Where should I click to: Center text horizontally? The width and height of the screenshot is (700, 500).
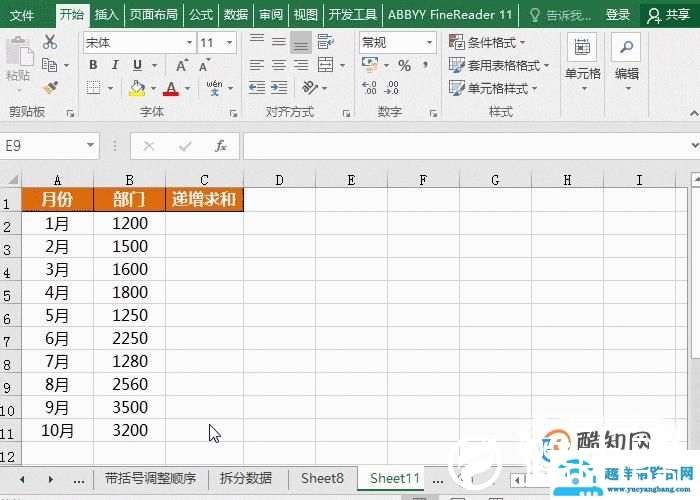[279, 65]
